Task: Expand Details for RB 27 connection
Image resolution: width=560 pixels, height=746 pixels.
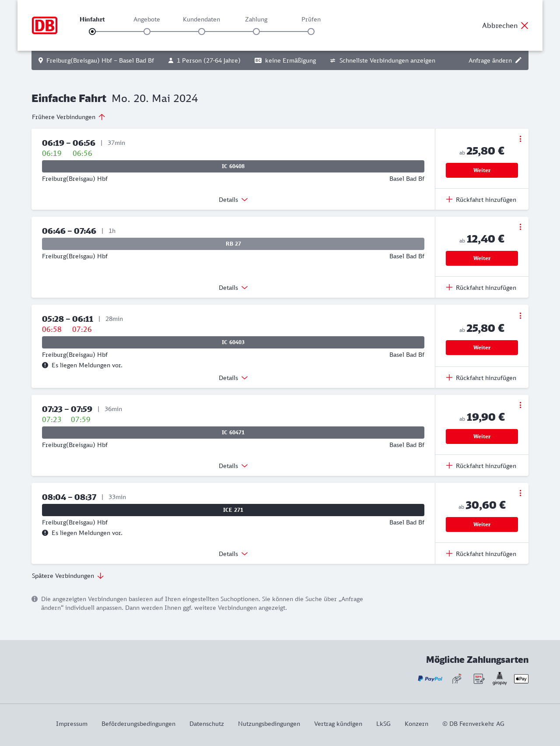Action: coord(233,288)
